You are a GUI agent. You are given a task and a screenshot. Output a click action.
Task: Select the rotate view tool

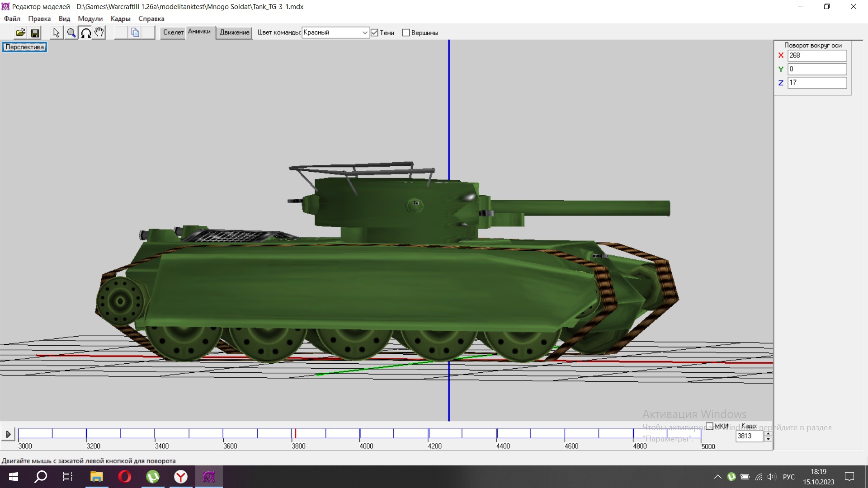85,33
